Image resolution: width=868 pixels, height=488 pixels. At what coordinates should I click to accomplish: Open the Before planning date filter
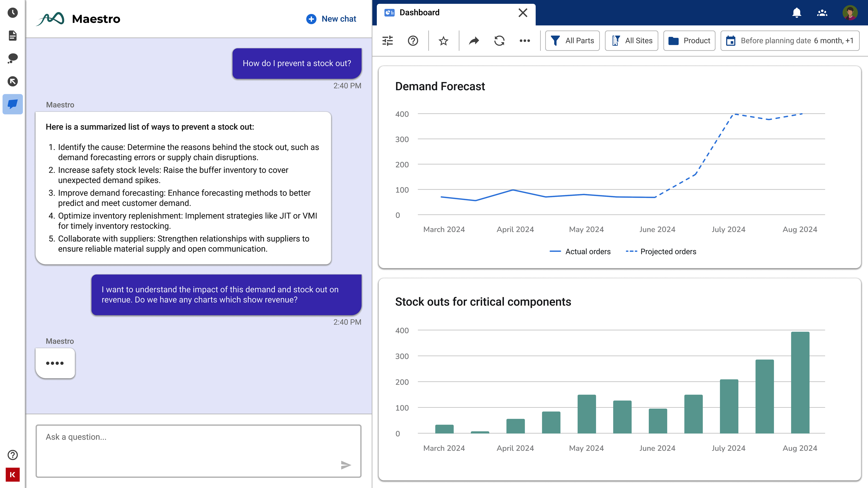coord(790,41)
